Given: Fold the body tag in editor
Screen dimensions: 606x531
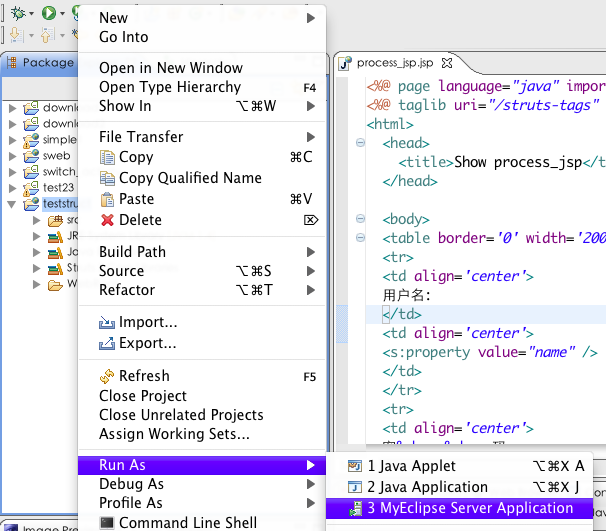Looking at the screenshot, I should pos(360,220).
